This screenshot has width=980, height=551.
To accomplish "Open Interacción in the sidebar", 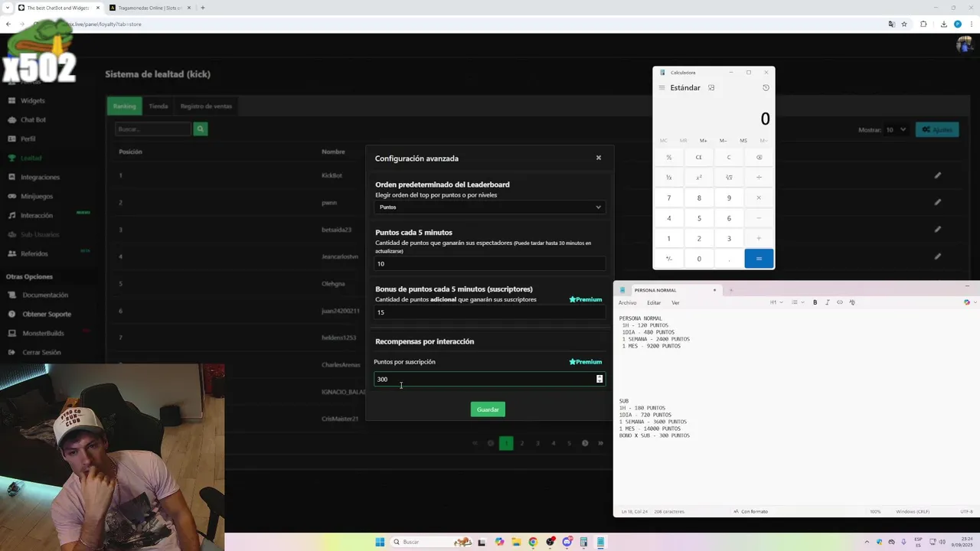I will click(37, 216).
